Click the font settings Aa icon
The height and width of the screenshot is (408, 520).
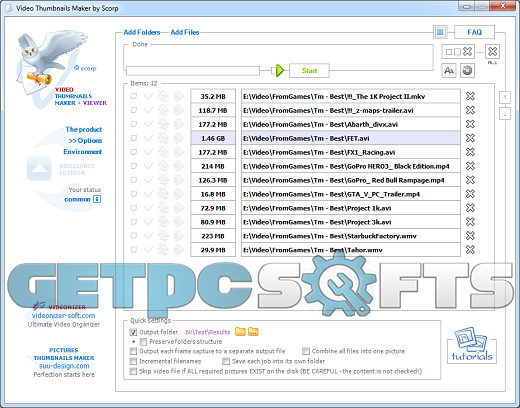click(x=449, y=71)
